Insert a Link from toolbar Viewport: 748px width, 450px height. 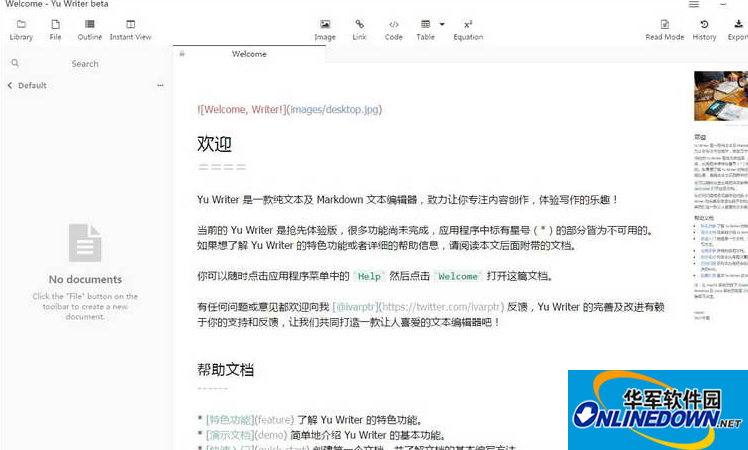pos(359,30)
